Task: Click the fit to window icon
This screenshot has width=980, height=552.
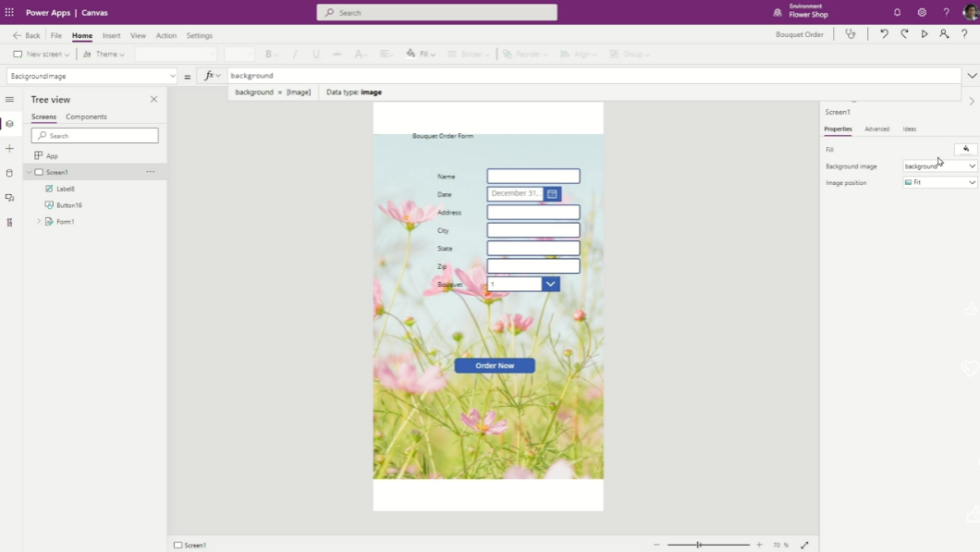Action: pyautogui.click(x=805, y=546)
